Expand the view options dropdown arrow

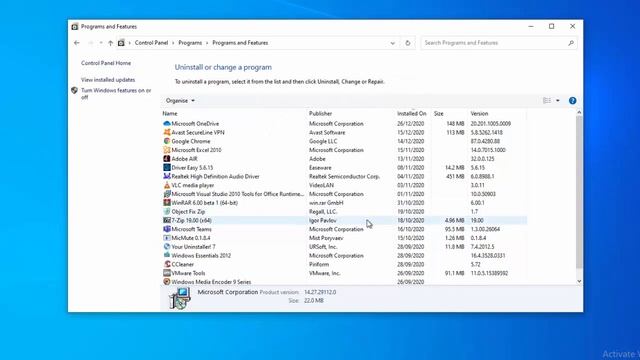point(558,100)
